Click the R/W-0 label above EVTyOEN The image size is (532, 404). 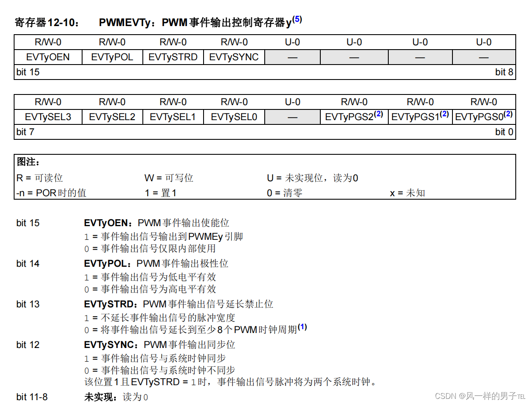click(48, 42)
